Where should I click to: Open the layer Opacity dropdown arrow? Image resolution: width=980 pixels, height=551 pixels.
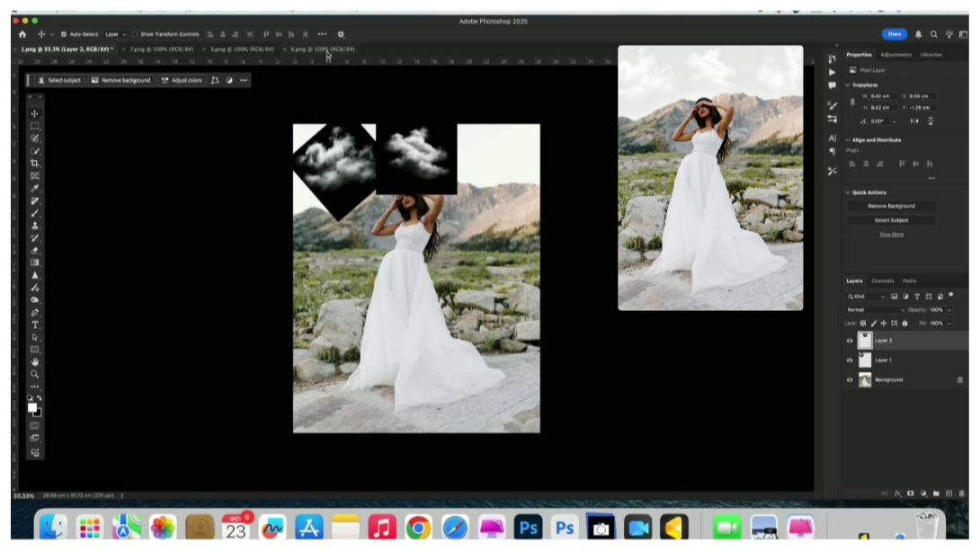(x=949, y=310)
